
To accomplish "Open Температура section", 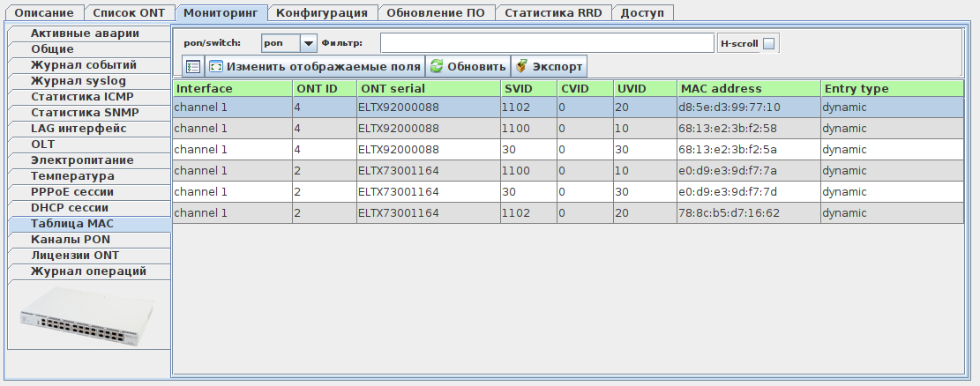I will [x=89, y=176].
